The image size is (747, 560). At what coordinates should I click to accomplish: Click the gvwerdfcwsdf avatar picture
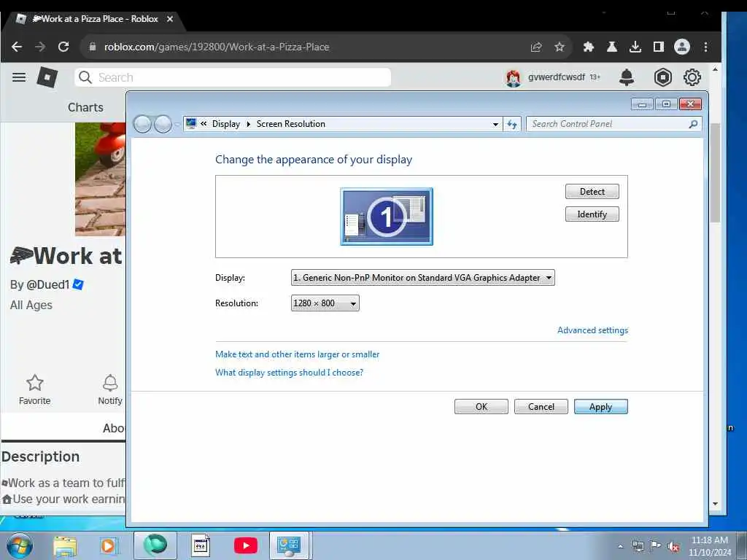513,77
